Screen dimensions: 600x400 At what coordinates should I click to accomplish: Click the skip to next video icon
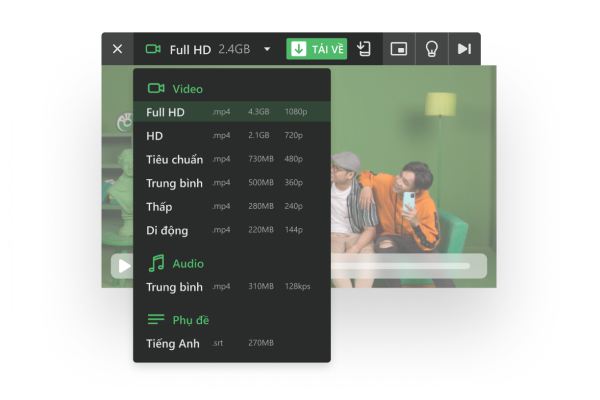464,49
